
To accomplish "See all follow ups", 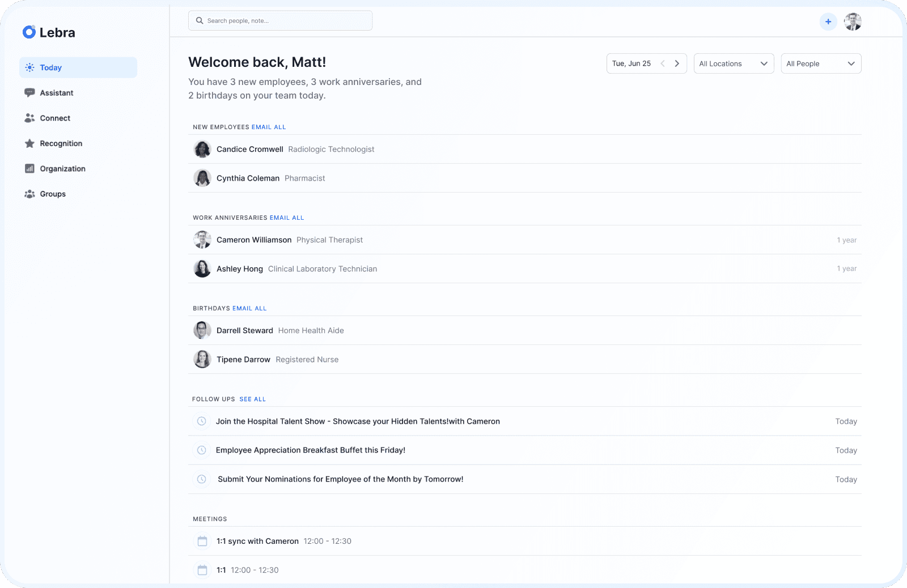I will coord(252,399).
